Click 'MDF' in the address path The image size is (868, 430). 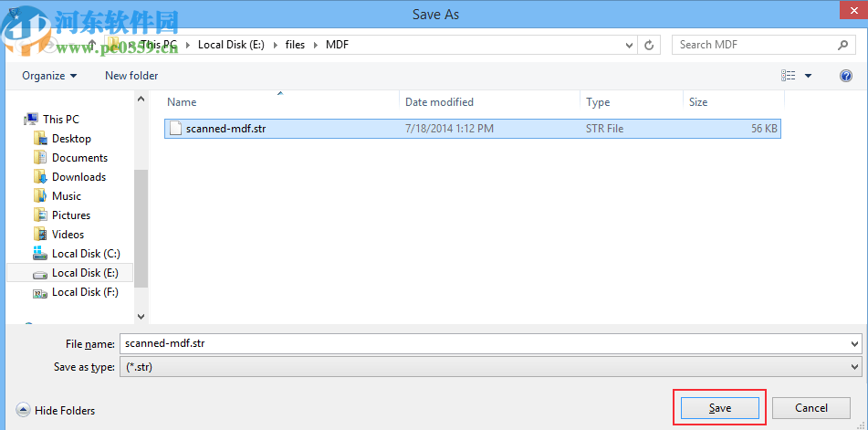(x=337, y=45)
